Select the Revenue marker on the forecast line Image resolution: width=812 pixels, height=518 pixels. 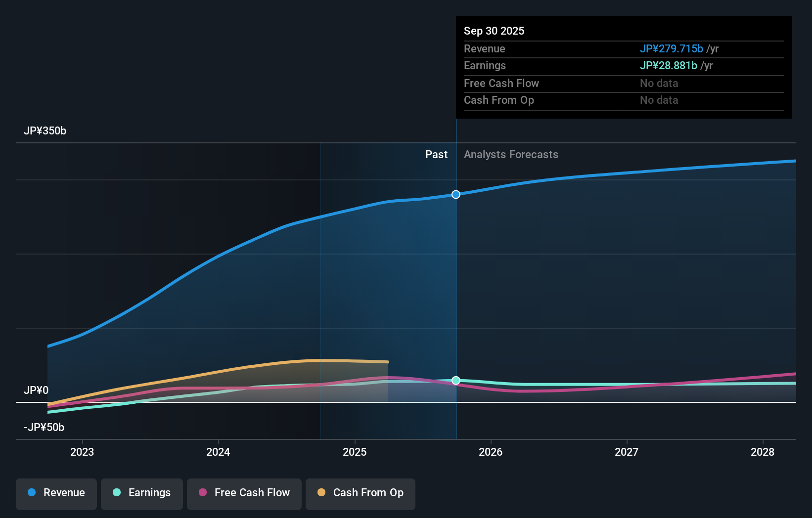click(x=455, y=194)
